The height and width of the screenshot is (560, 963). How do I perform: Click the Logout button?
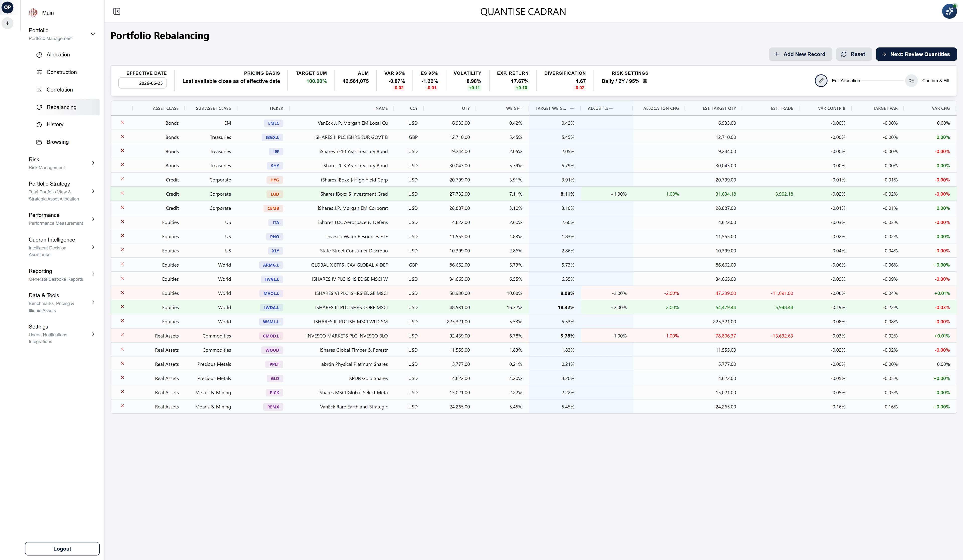(x=62, y=548)
